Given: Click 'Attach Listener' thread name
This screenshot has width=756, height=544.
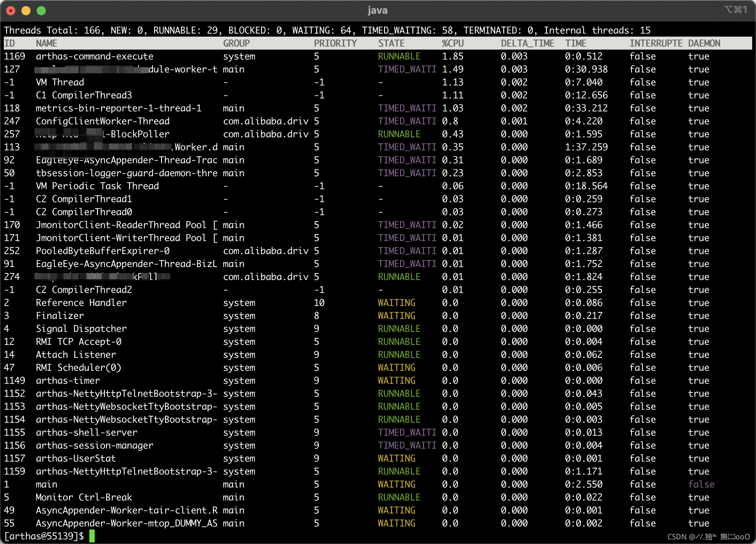Looking at the screenshot, I should pos(76,355).
